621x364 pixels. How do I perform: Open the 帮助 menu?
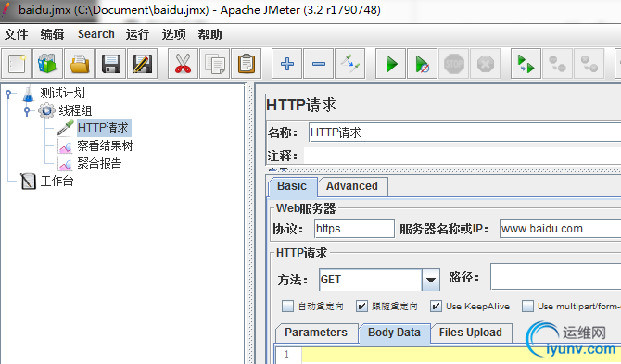pos(209,34)
